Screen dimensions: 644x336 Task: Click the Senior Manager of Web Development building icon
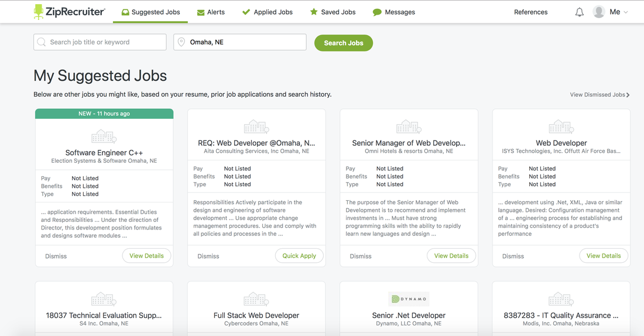tap(409, 127)
